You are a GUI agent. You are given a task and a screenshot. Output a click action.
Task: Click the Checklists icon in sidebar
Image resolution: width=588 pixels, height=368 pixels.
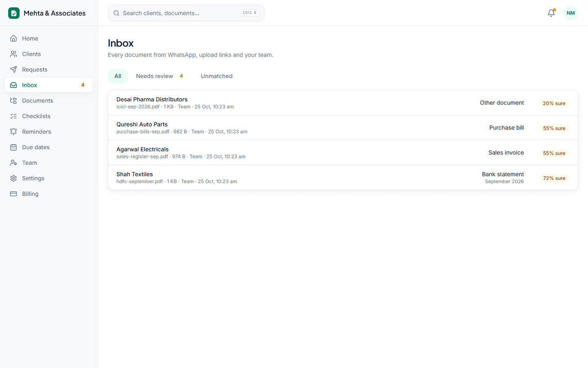[x=13, y=116]
